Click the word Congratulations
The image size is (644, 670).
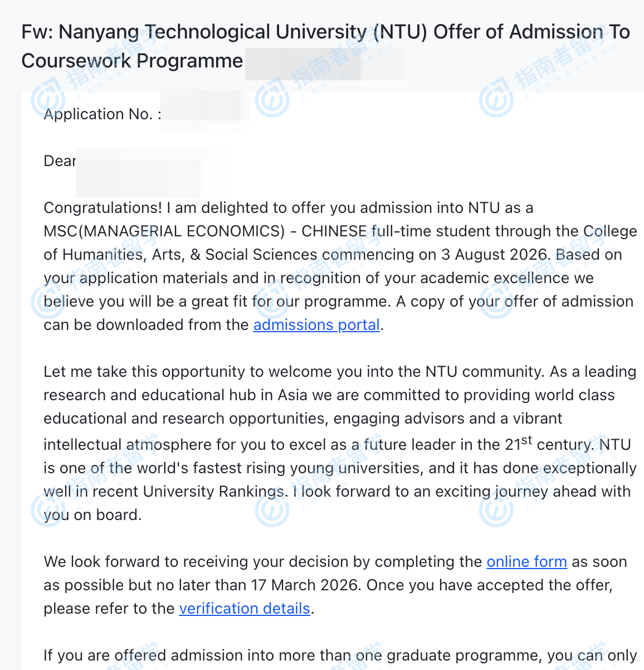tap(103, 208)
